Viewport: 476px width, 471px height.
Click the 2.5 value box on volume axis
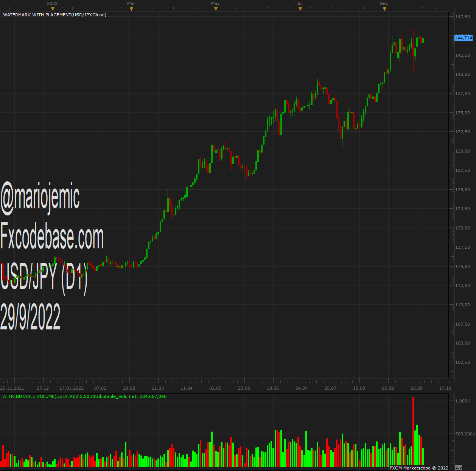coord(458,468)
